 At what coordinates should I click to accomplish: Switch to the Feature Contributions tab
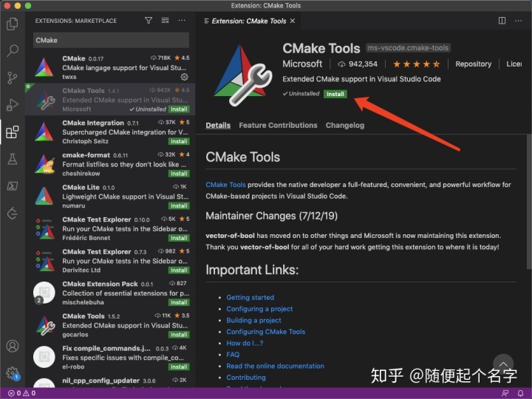(278, 125)
